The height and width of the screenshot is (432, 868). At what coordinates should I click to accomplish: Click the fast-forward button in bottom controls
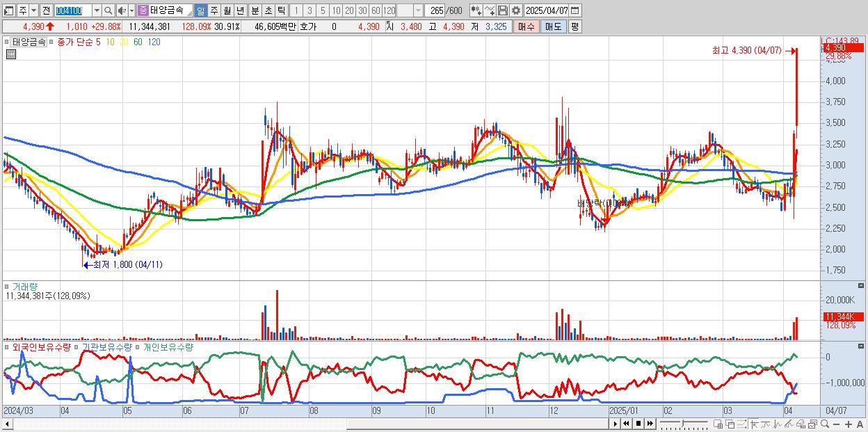click(x=650, y=424)
